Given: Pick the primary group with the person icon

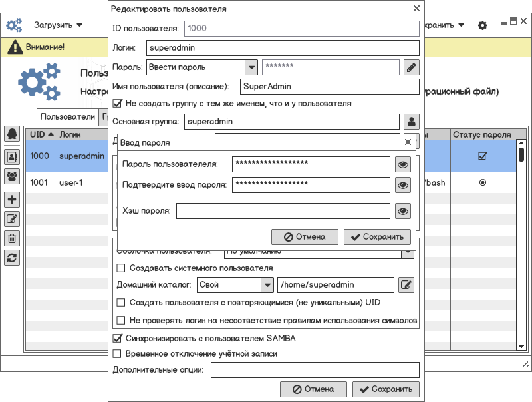Looking at the screenshot, I should point(411,122).
